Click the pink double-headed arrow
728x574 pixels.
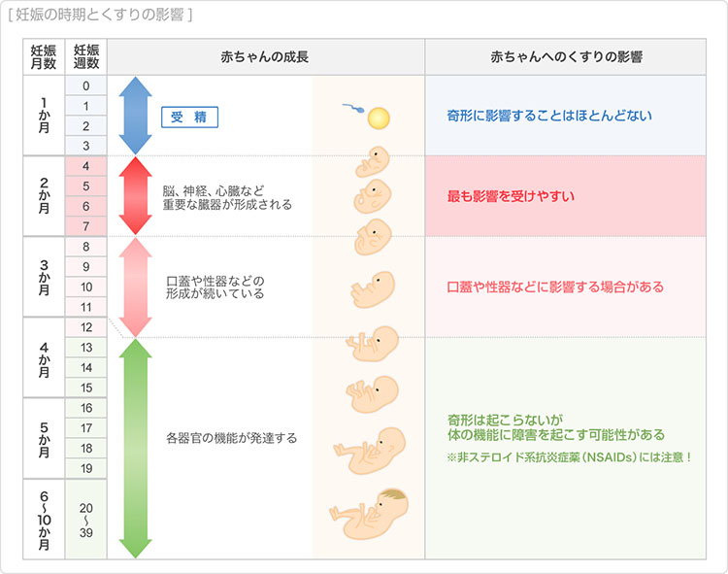[x=135, y=287]
